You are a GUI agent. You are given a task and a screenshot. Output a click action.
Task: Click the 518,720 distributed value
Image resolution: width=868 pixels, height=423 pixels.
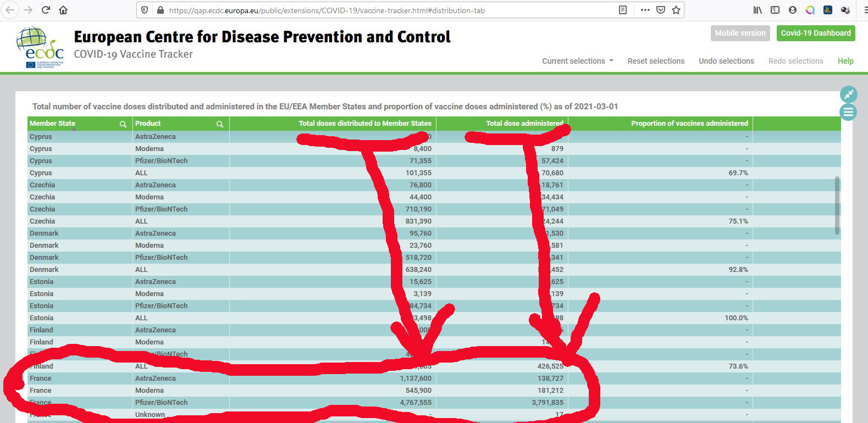tap(418, 258)
